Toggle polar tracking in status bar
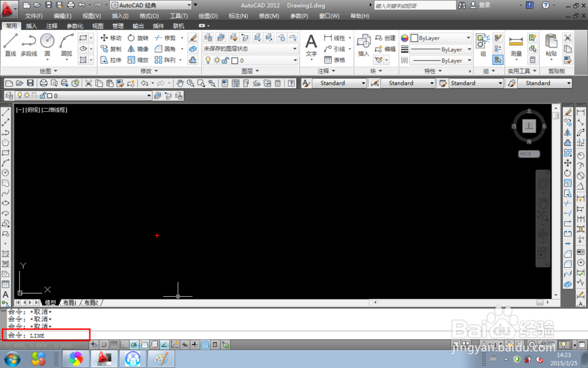 click(134, 344)
